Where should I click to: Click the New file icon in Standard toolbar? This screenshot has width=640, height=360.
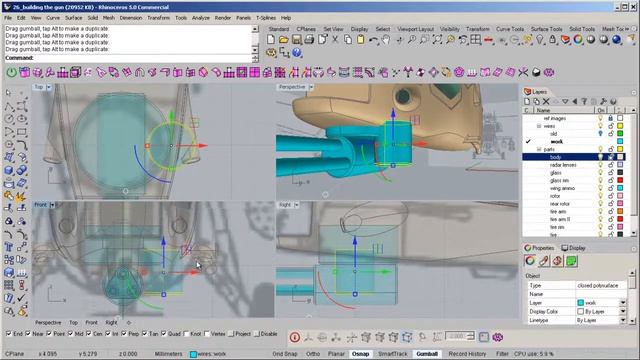point(271,40)
